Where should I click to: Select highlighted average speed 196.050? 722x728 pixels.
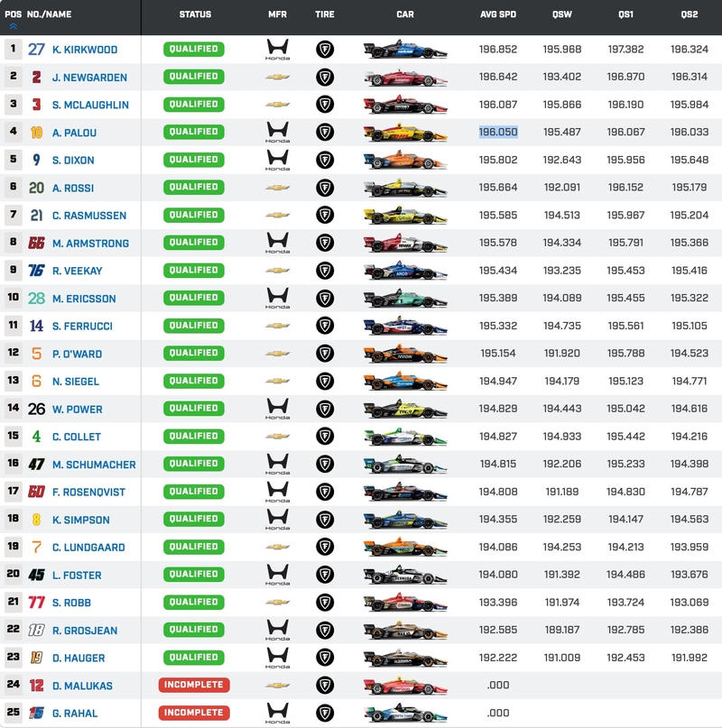tap(498, 133)
